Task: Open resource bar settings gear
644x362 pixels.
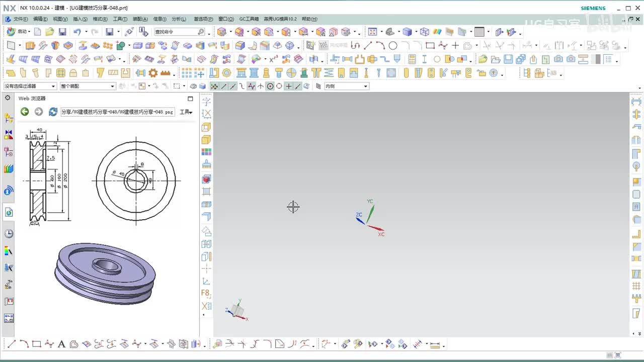Action: click(x=8, y=98)
